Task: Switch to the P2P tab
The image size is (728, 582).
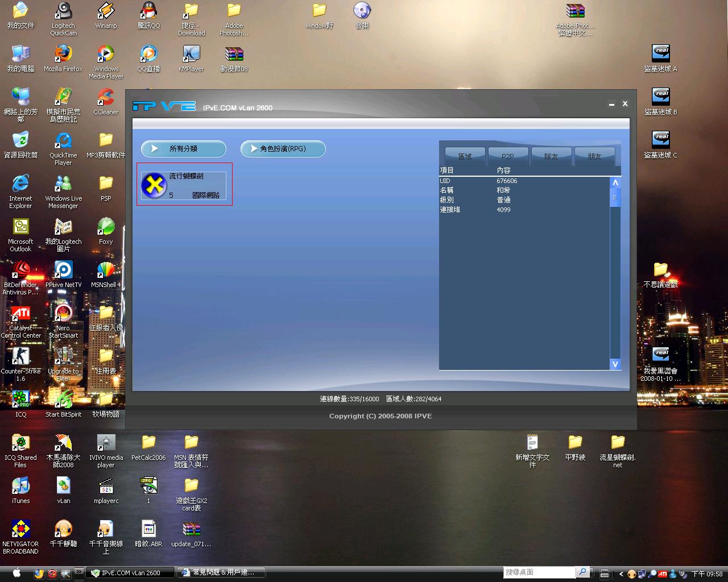Action: click(507, 156)
